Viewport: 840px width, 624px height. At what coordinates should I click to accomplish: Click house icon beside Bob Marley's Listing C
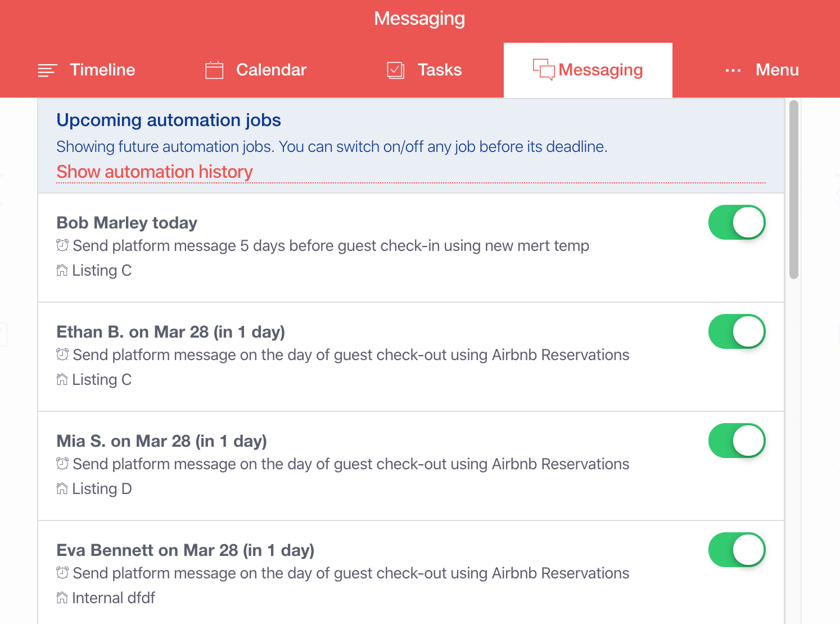pyautogui.click(x=62, y=270)
